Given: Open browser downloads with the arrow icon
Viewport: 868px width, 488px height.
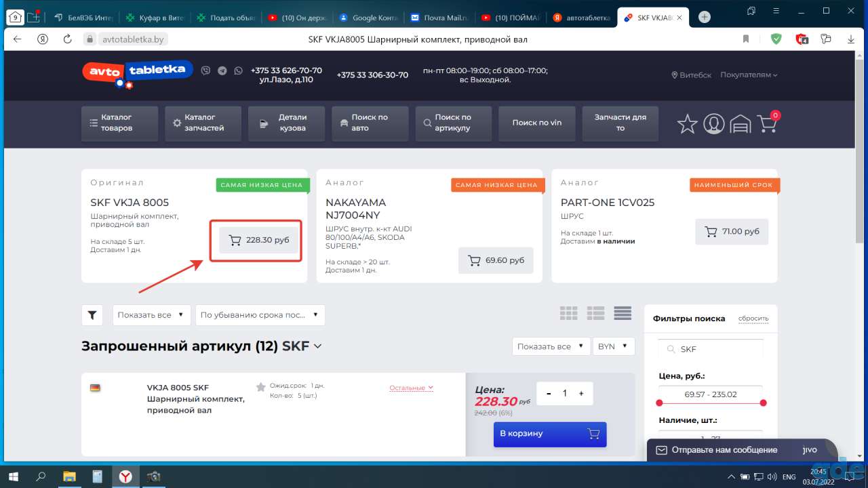Looking at the screenshot, I should [x=851, y=39].
